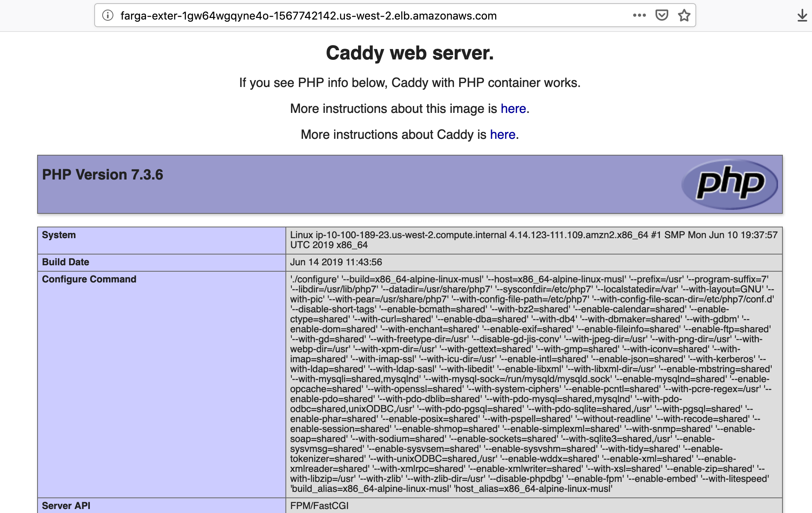812x513 pixels.
Task: Click the URL text in the address bar
Action: [x=308, y=16]
